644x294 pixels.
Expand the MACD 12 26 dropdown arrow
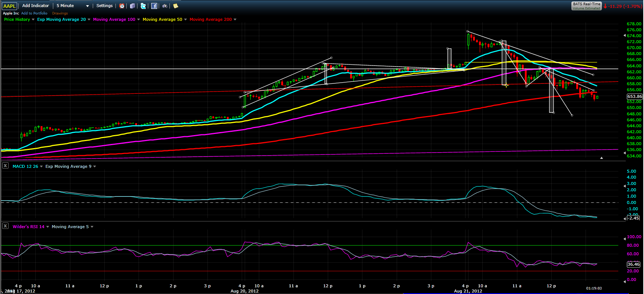(41, 166)
